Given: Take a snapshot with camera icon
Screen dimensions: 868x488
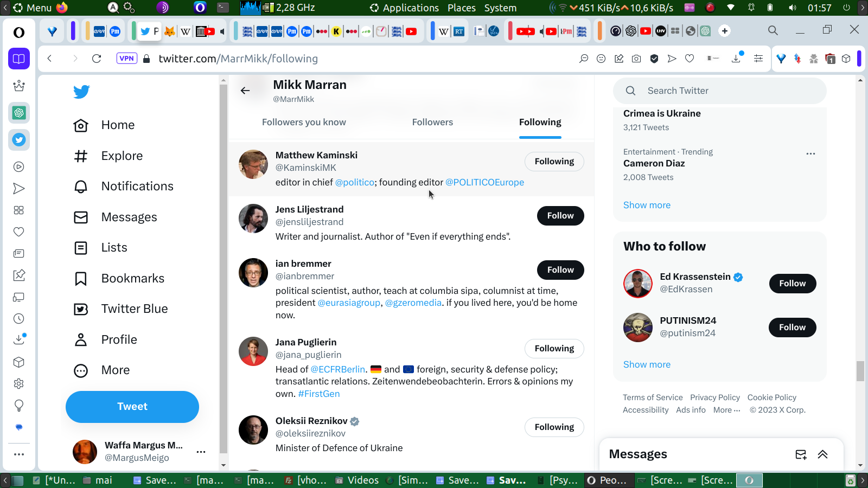Looking at the screenshot, I should pos(636,59).
